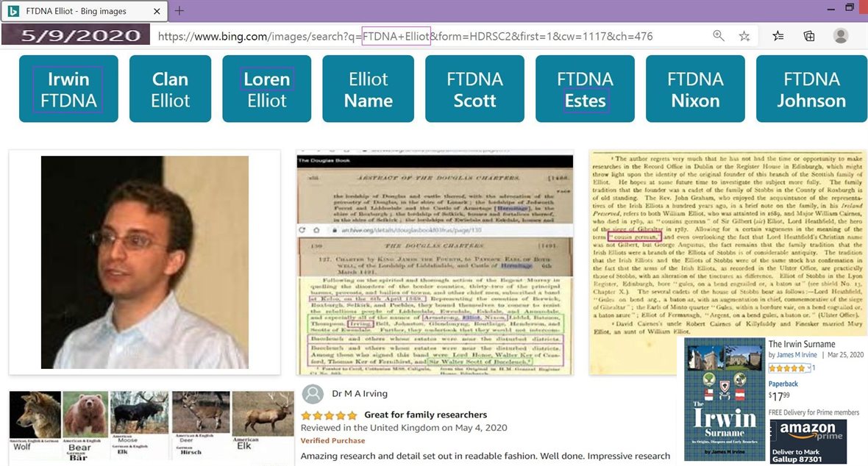Choose the Elliot Name suggestion tile

pyautogui.click(x=368, y=89)
